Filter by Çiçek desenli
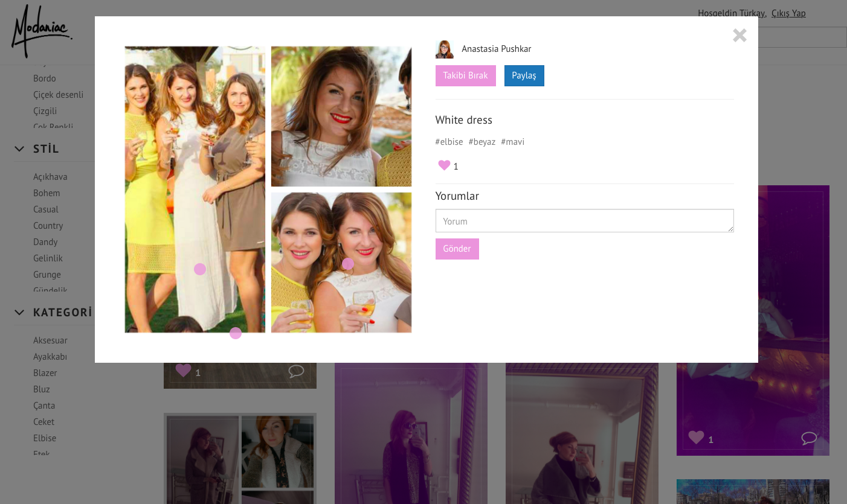Screen dimensions: 847x504 coord(59,95)
